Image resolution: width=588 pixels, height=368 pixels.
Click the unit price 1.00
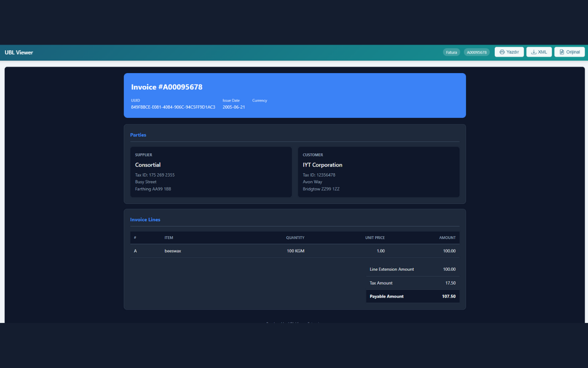click(x=380, y=251)
